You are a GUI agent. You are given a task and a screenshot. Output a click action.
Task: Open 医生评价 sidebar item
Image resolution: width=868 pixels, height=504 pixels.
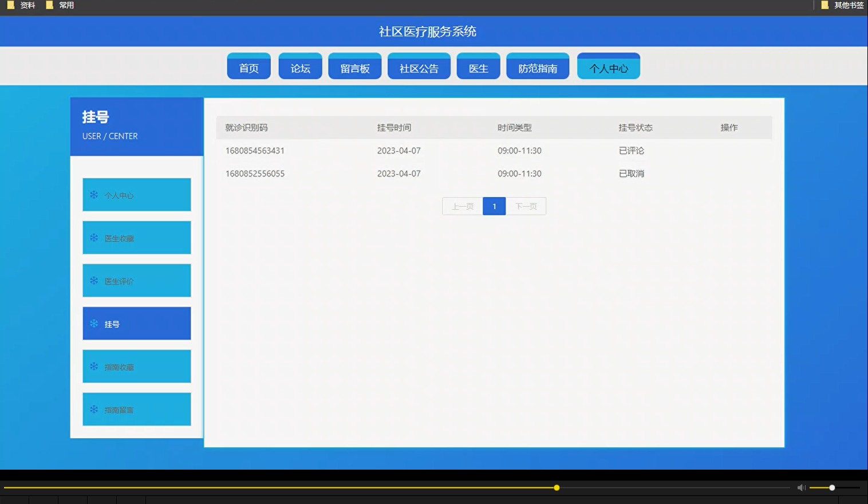pos(137,281)
